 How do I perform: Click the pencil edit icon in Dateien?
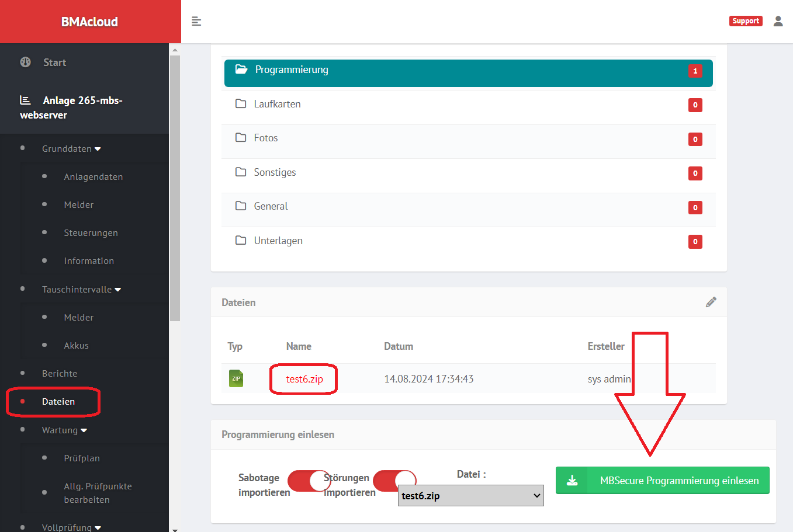point(711,302)
